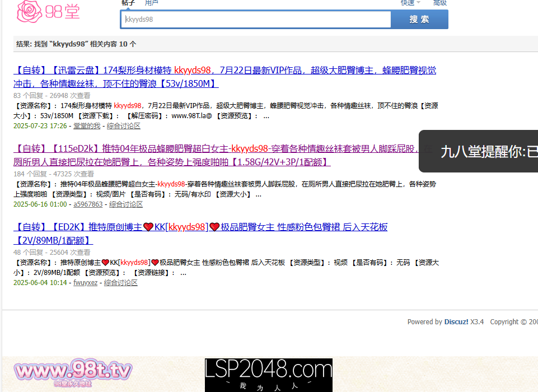Click the Discuz! link in the footer
Viewport: 538px width, 392px height.
coord(456,321)
